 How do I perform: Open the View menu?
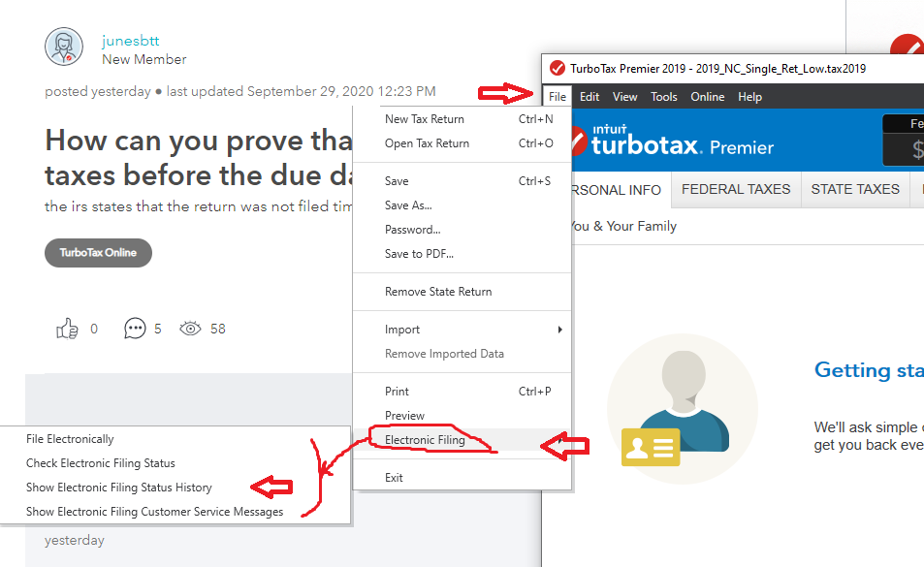(x=624, y=97)
